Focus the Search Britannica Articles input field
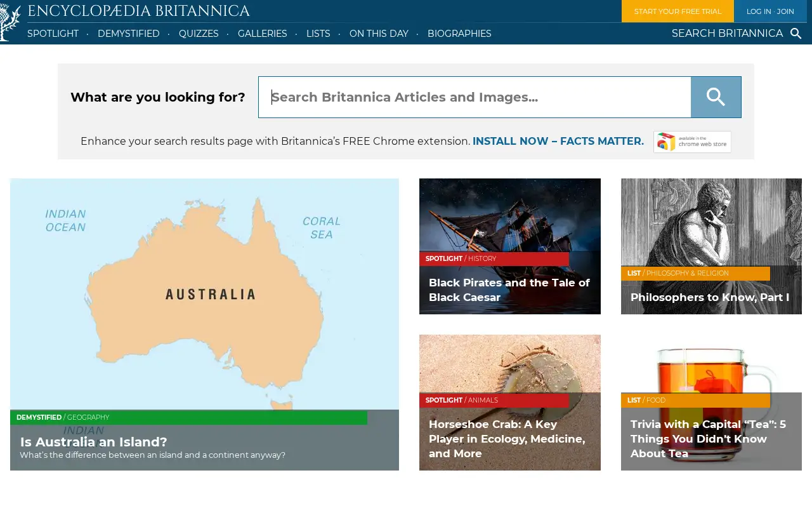The height and width of the screenshot is (508, 812). pos(475,97)
